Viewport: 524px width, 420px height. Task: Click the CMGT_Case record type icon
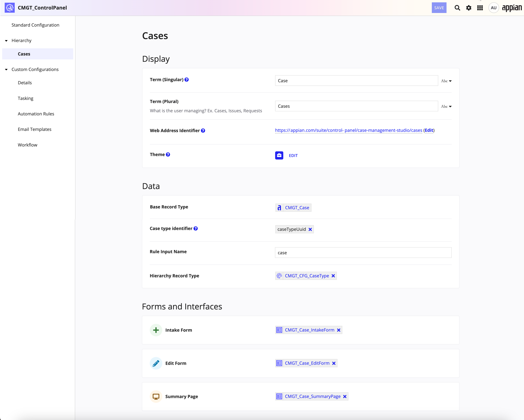279,208
